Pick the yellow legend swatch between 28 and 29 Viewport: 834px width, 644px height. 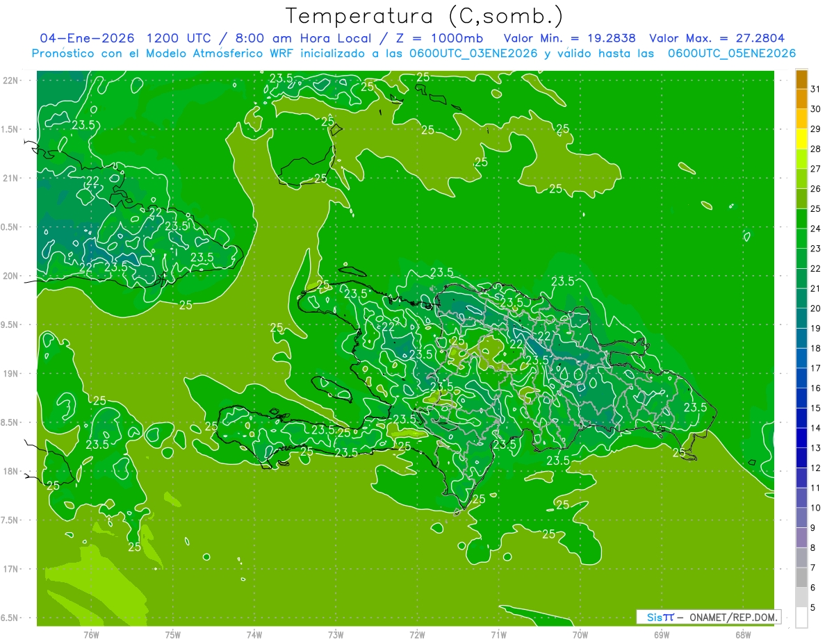[x=801, y=139]
